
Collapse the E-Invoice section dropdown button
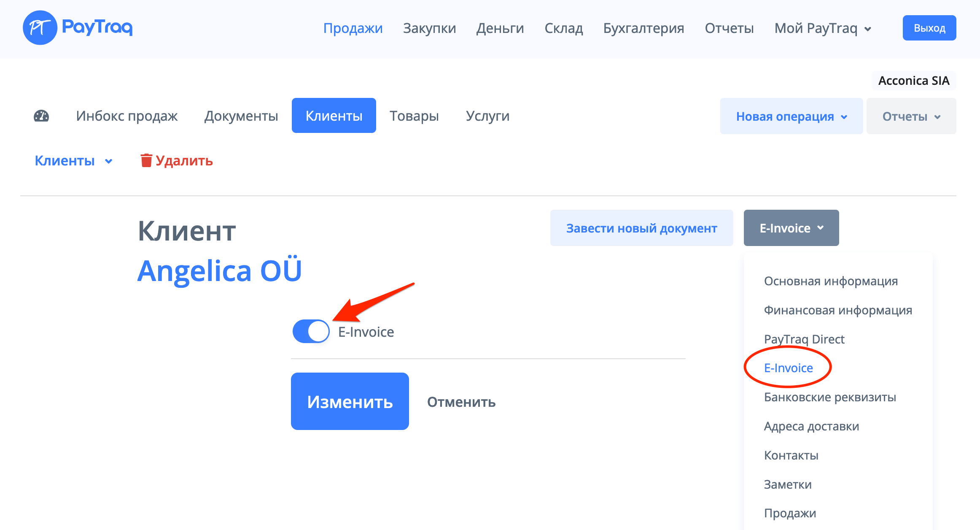(791, 228)
